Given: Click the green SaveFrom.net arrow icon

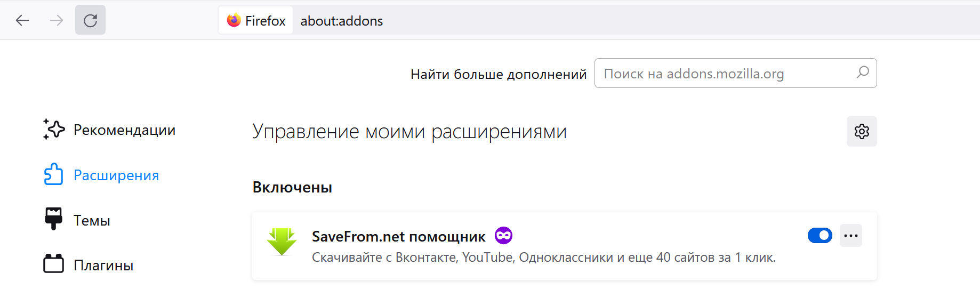Looking at the screenshot, I should pyautogui.click(x=282, y=242).
